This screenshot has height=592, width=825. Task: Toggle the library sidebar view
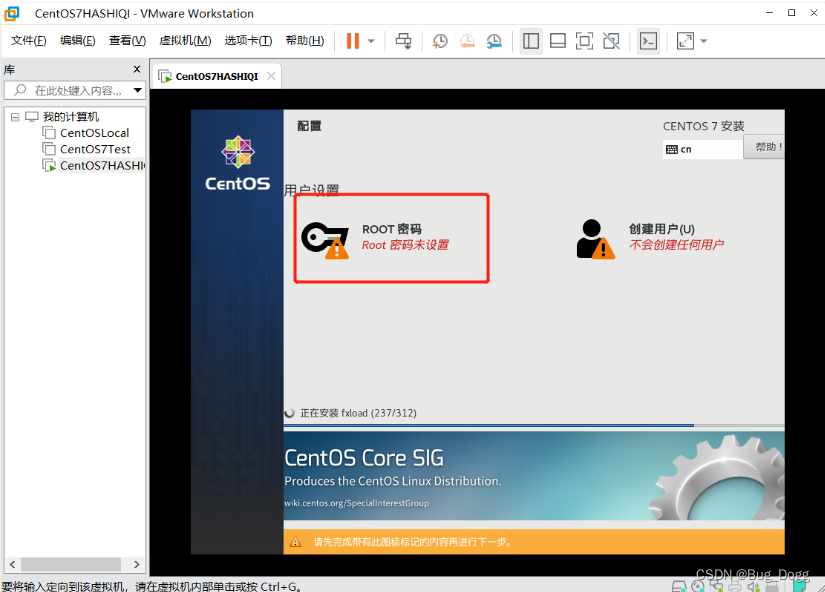(531, 41)
